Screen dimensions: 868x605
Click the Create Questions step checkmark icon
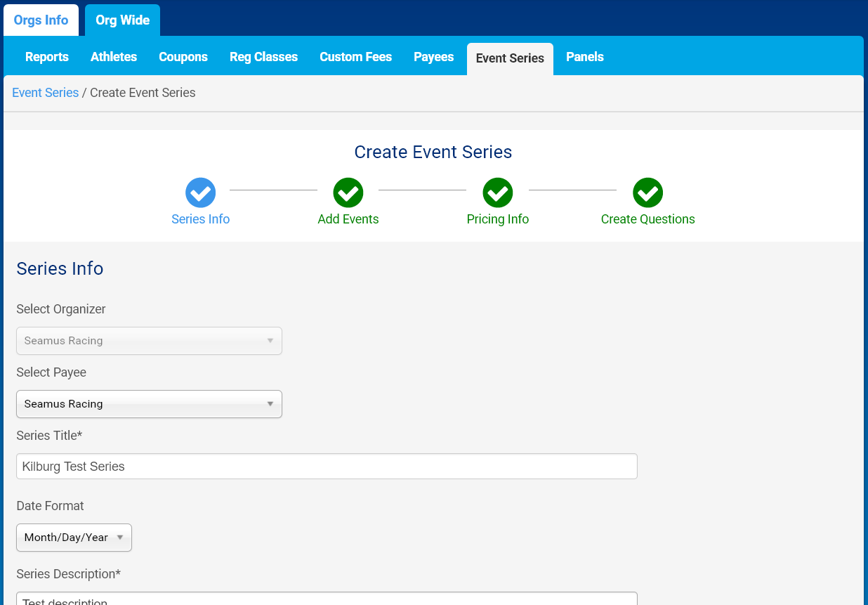(647, 192)
